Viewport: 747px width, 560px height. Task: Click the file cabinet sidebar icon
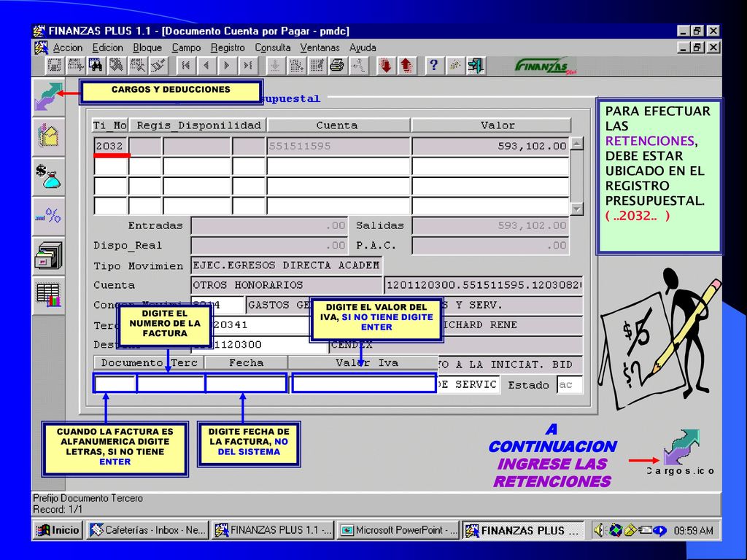point(48,256)
